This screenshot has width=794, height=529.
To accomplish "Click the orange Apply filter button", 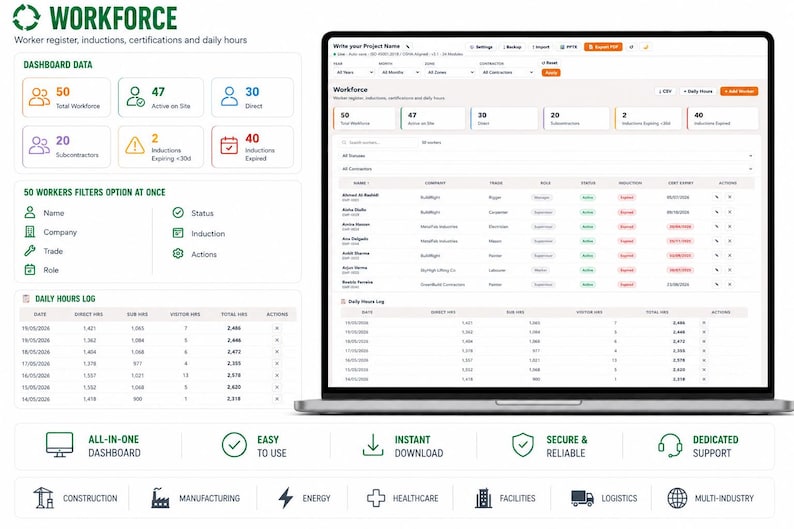I will coord(551,73).
